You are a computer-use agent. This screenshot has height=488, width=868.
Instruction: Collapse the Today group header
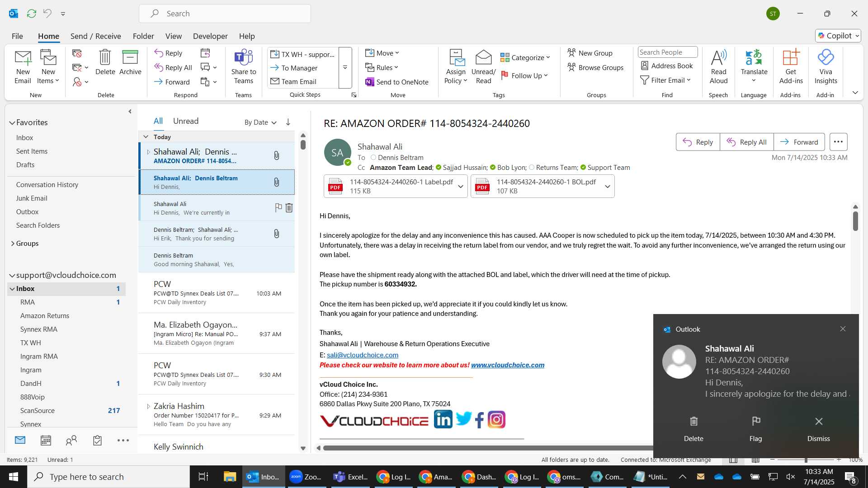(x=146, y=136)
